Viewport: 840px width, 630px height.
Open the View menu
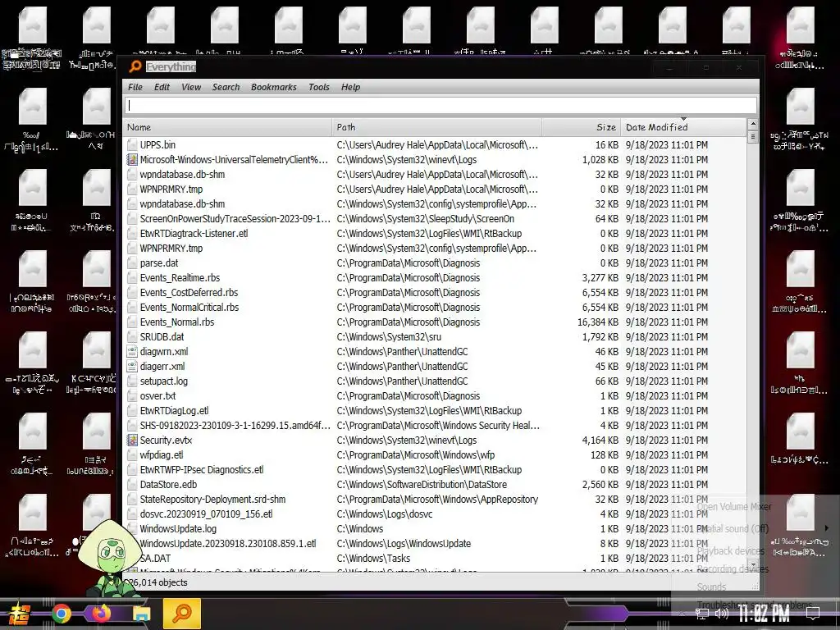point(190,87)
